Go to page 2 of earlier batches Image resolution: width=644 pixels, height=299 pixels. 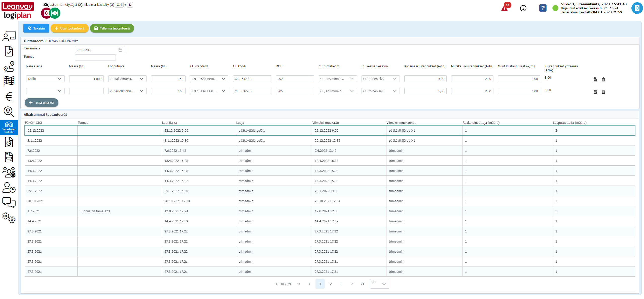[331, 284]
